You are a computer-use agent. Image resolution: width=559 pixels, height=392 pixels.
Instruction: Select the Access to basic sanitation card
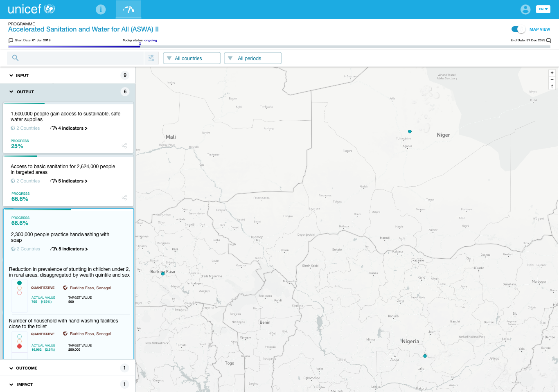coord(68,181)
